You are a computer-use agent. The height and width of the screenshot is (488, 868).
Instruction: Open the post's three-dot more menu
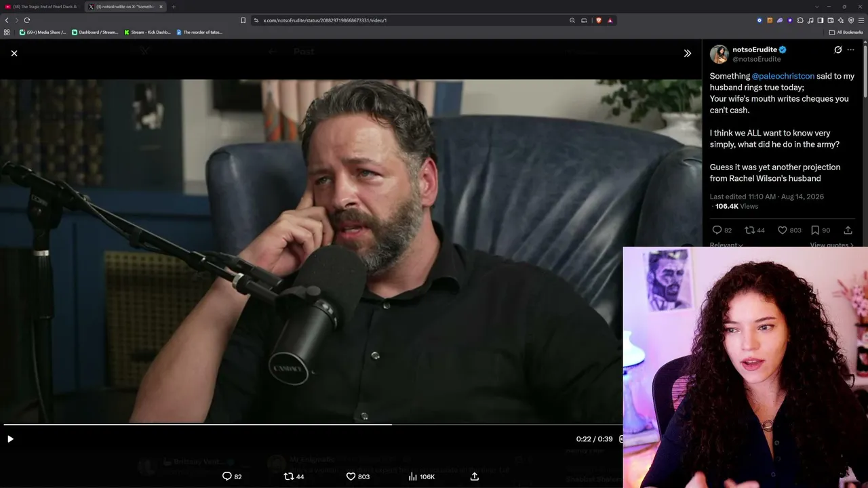tap(851, 49)
